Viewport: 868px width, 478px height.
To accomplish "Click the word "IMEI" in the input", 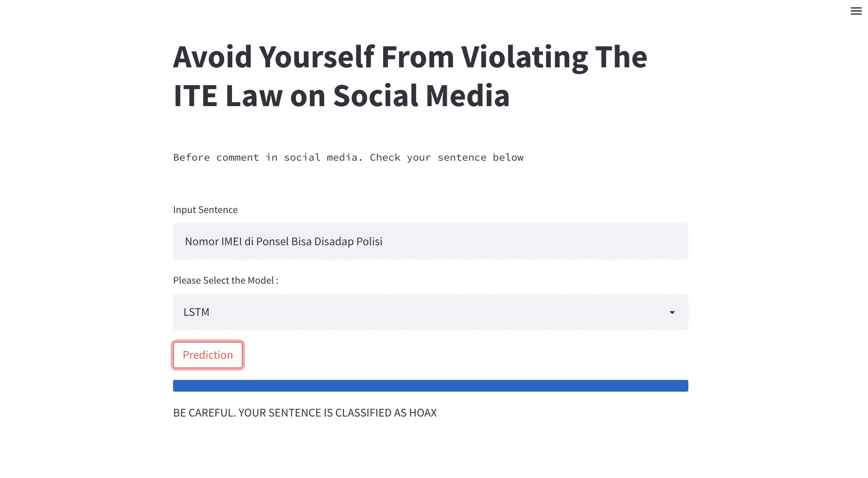I will pyautogui.click(x=231, y=242).
